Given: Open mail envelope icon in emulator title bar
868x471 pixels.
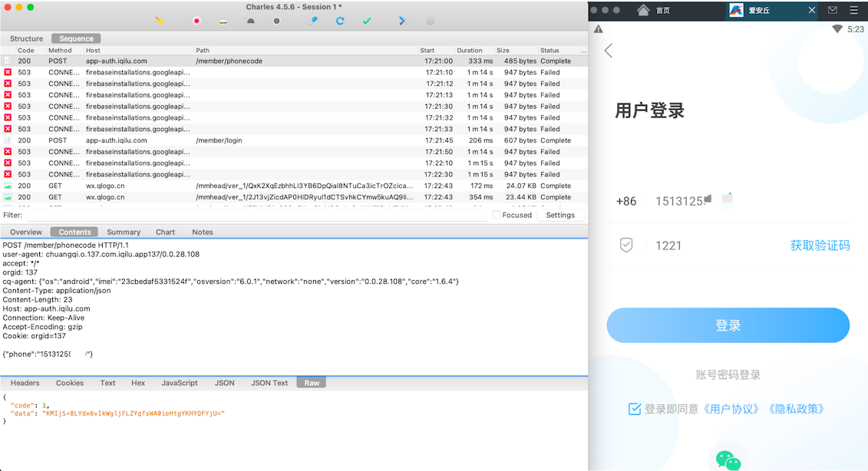Looking at the screenshot, I should click(x=833, y=10).
